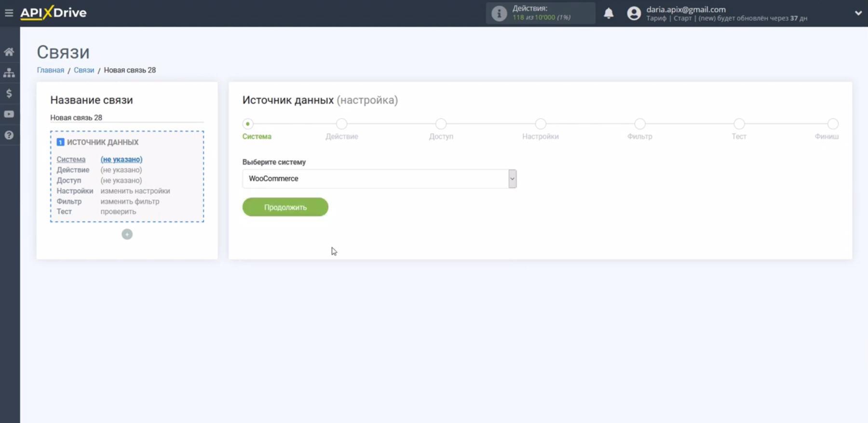Click изменить фильтр link
This screenshot has height=423, width=868.
pyautogui.click(x=130, y=201)
